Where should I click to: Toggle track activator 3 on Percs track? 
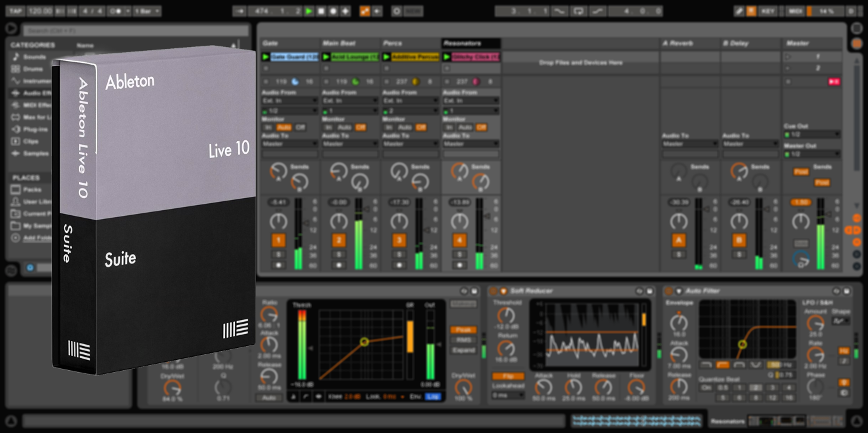pos(399,240)
